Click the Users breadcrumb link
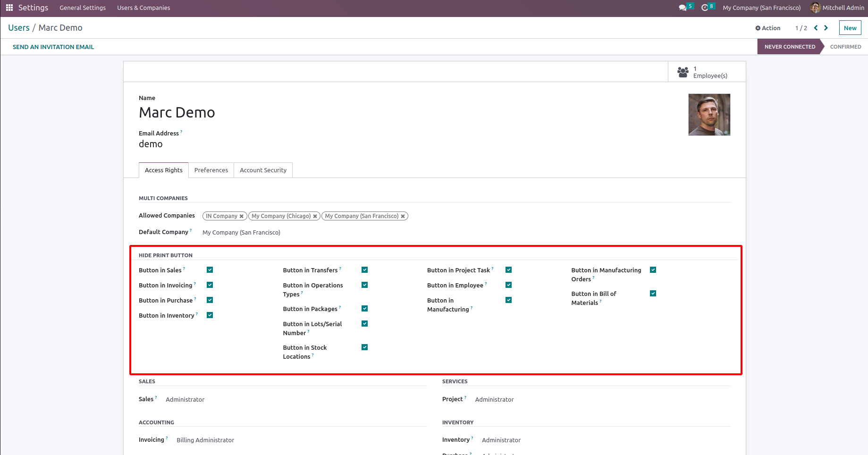This screenshot has width=868, height=455. 19,28
